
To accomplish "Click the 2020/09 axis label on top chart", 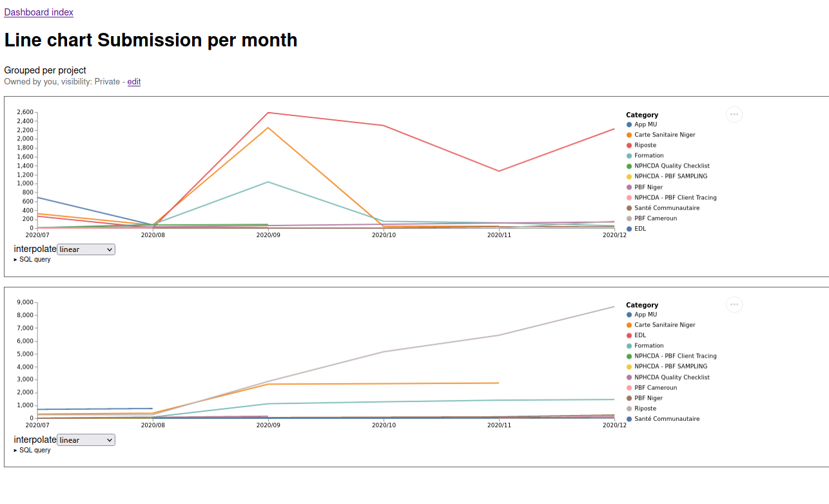I will tap(268, 235).
